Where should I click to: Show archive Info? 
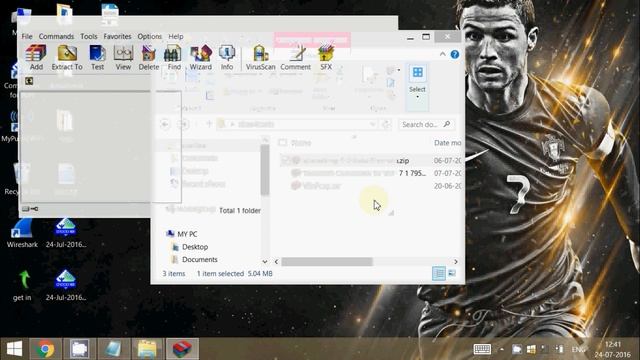[227, 58]
